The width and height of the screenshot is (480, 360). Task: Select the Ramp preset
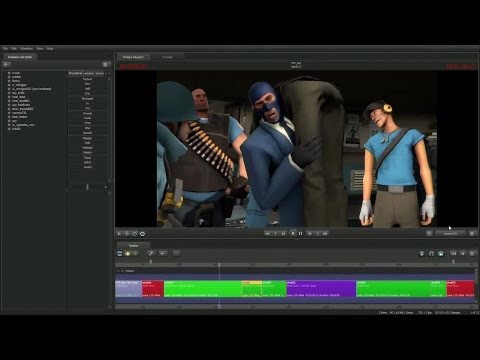[x=87, y=157]
